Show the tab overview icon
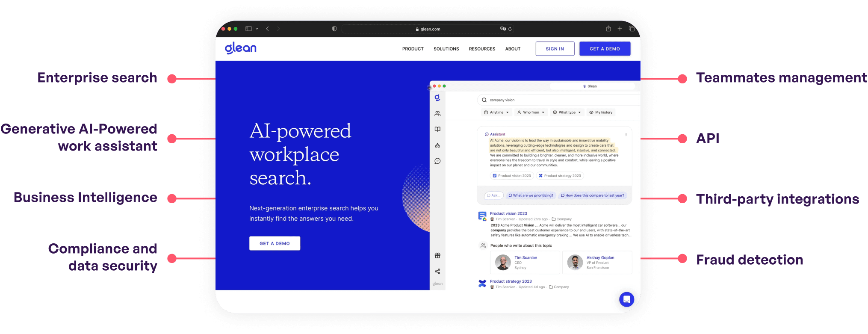868x334 pixels. 632,29
